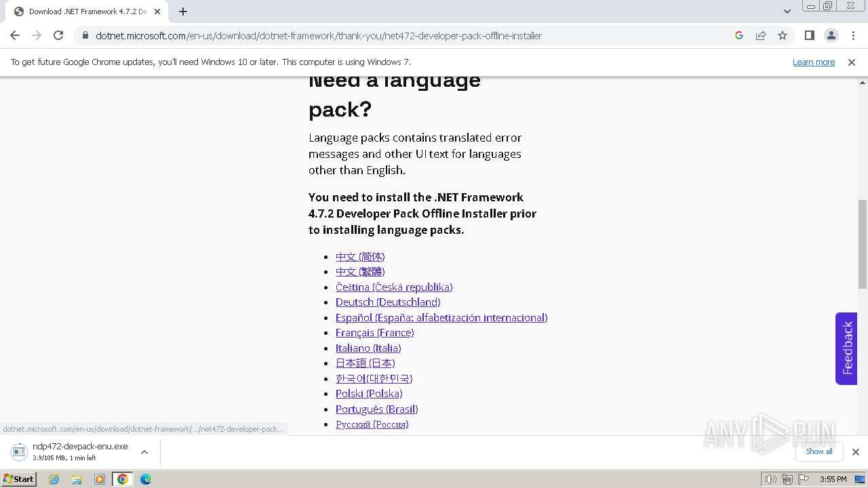868x488 pixels.
Task: Click the page vertical scrollbar thumb
Action: 863,244
